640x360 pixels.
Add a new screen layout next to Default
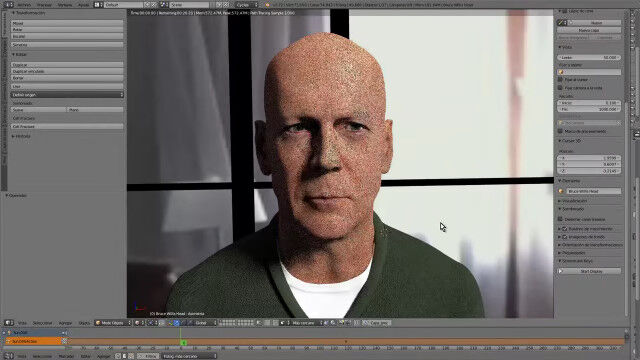[147, 5]
